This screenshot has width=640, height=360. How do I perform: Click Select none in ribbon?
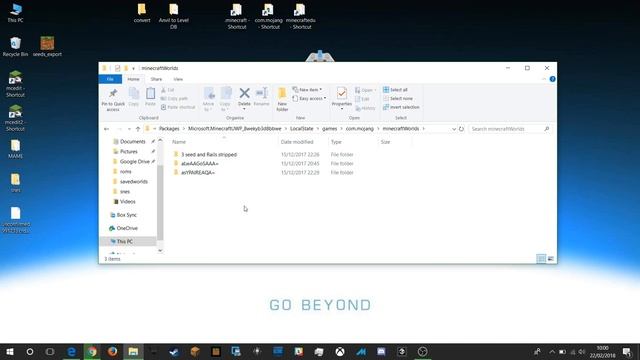click(398, 99)
